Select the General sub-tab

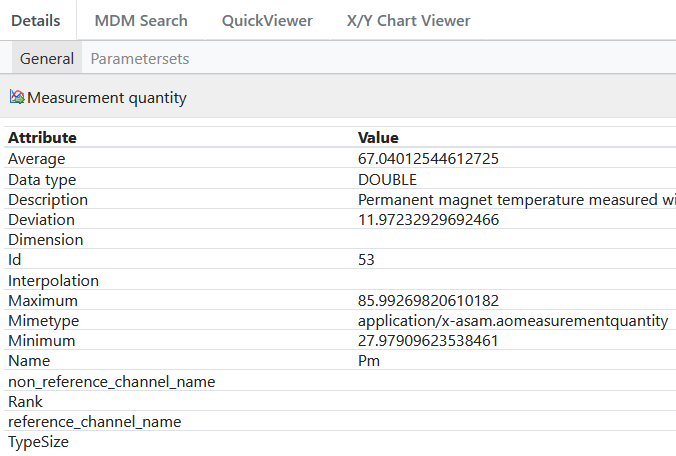[47, 58]
